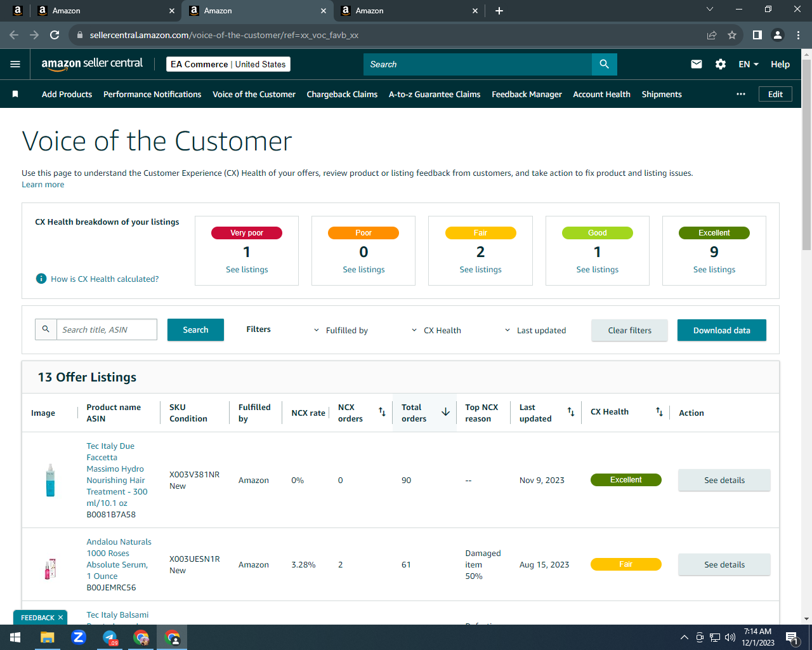Open the Chrome tab search chevron
Screen dimensions: 812x650
[x=710, y=10]
